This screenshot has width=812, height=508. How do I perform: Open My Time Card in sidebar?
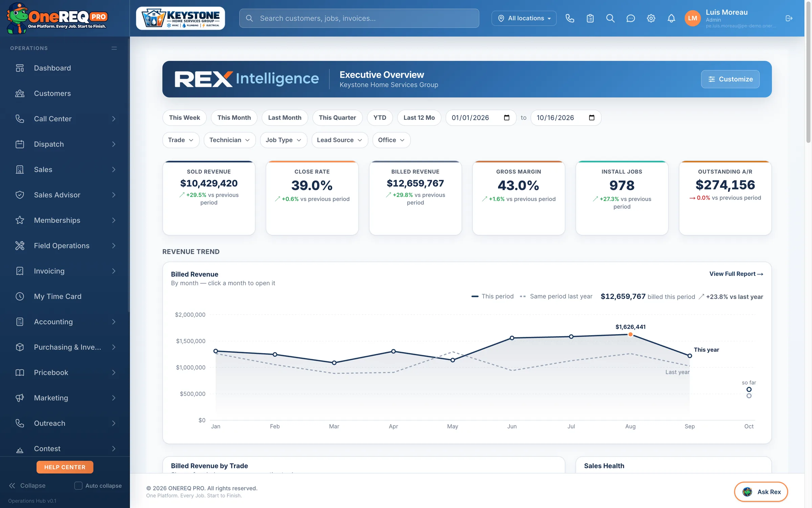(x=65, y=296)
